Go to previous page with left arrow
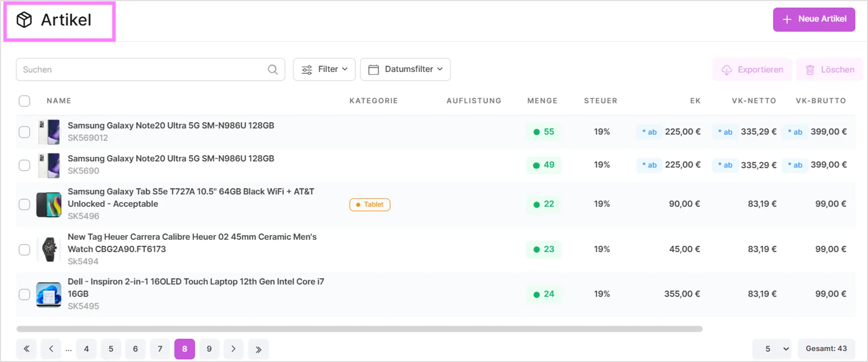This screenshot has height=362, width=868. coord(51,349)
